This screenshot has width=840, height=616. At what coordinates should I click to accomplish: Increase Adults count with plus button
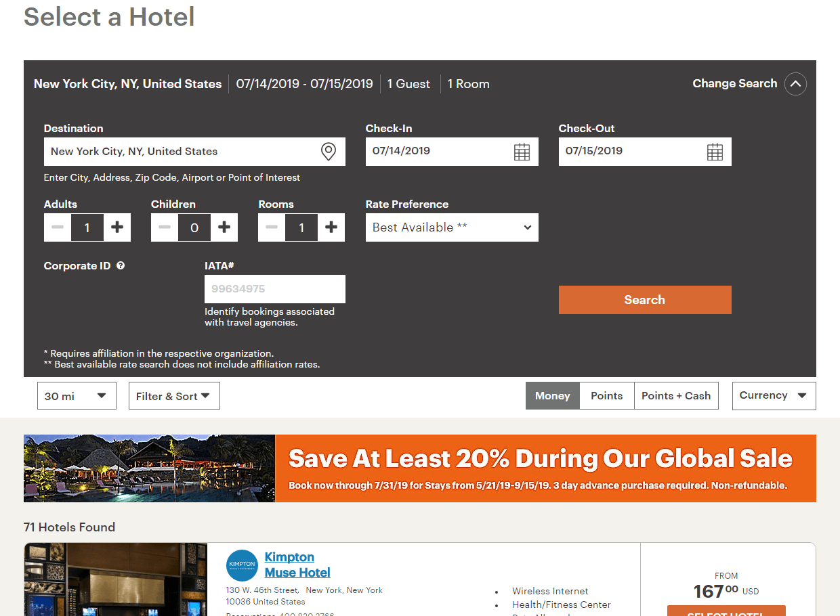[x=117, y=227]
